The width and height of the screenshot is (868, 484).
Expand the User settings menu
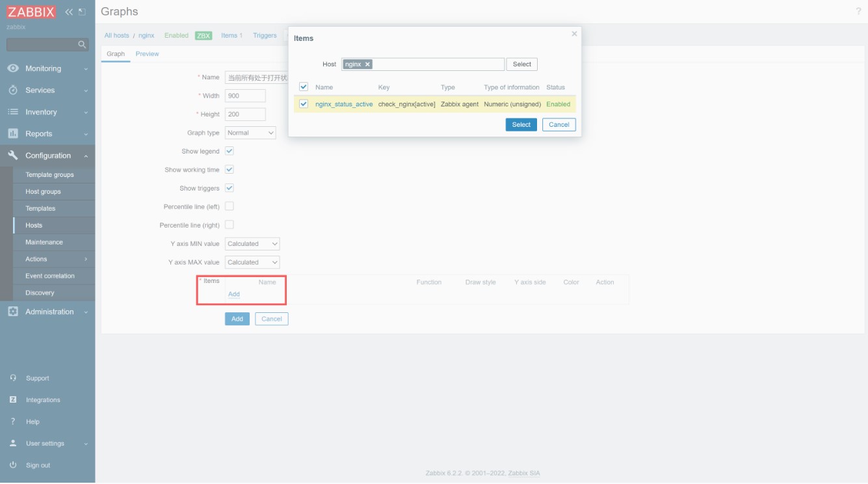click(86, 444)
